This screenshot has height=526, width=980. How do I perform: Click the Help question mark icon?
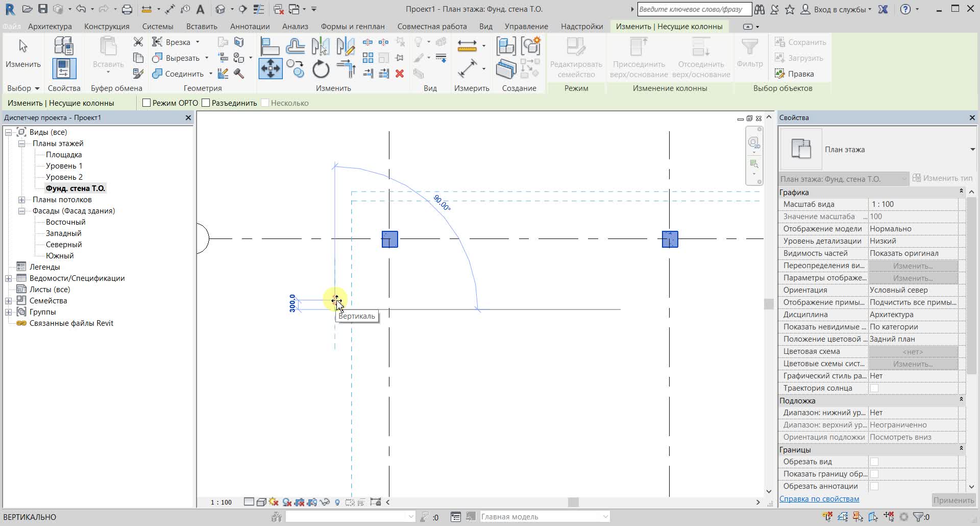905,9
